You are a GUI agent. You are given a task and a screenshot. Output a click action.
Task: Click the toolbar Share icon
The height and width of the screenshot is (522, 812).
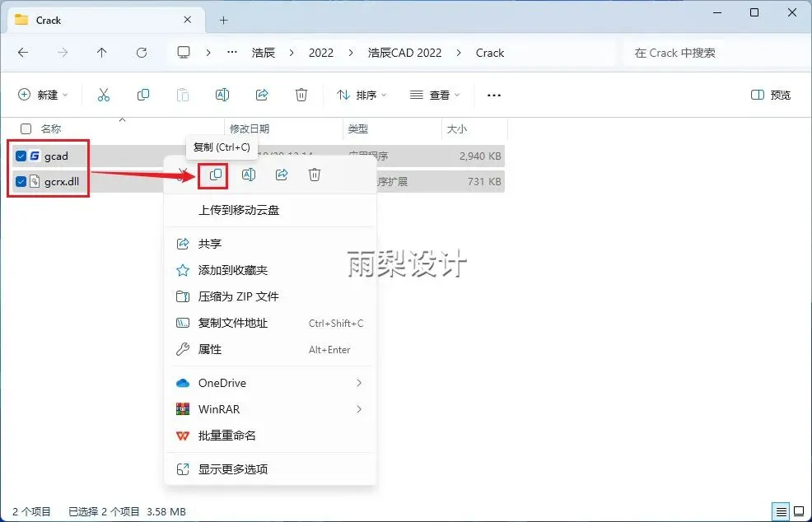click(x=262, y=95)
